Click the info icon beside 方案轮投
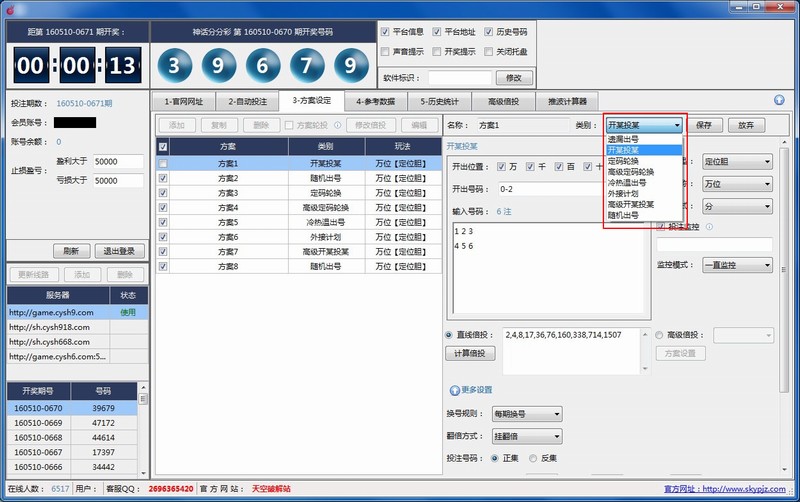The width and height of the screenshot is (800, 502). [x=337, y=125]
